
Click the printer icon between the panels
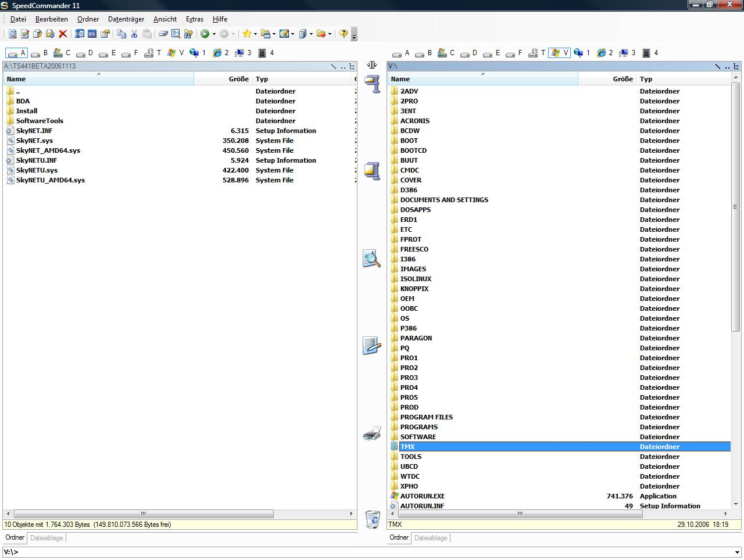coord(372,433)
